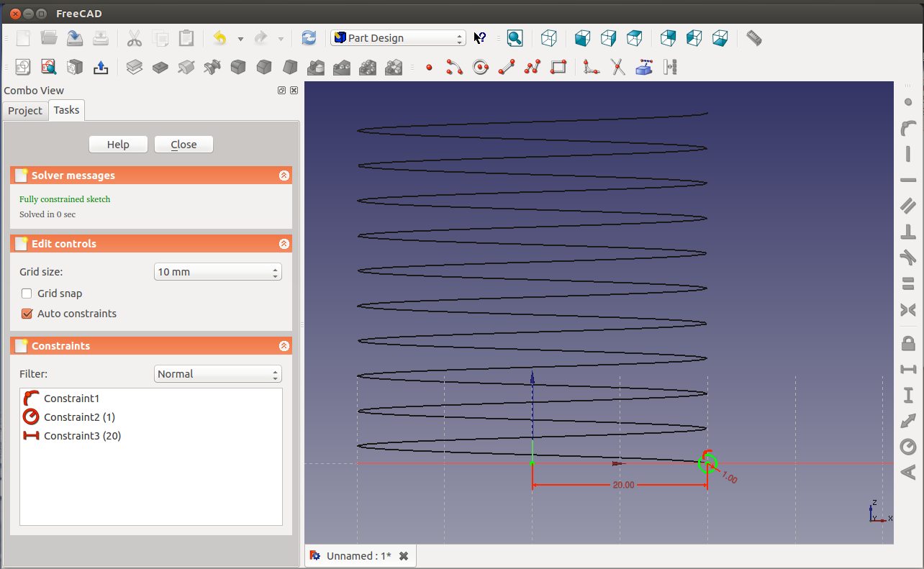Viewport: 924px width, 569px height.
Task: Enable the Grid snap checkbox
Action: pyautogui.click(x=27, y=293)
